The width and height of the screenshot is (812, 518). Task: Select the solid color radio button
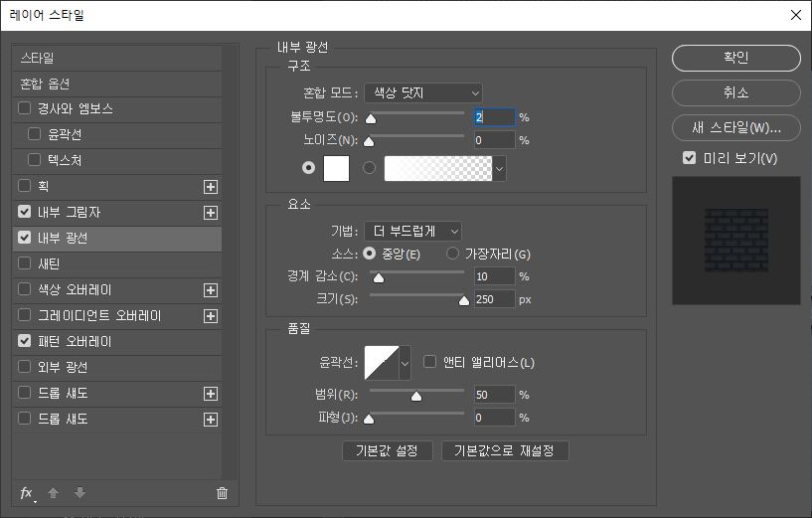[309, 168]
